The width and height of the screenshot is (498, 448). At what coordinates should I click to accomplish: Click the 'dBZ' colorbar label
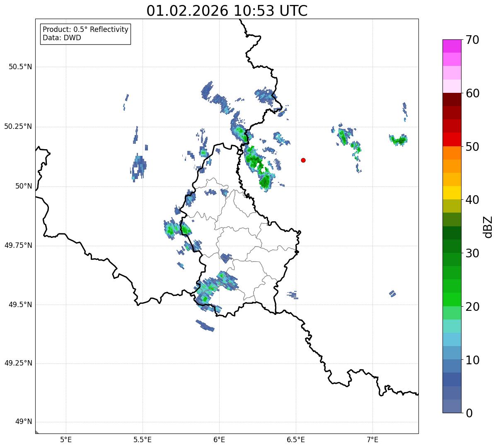[488, 226]
